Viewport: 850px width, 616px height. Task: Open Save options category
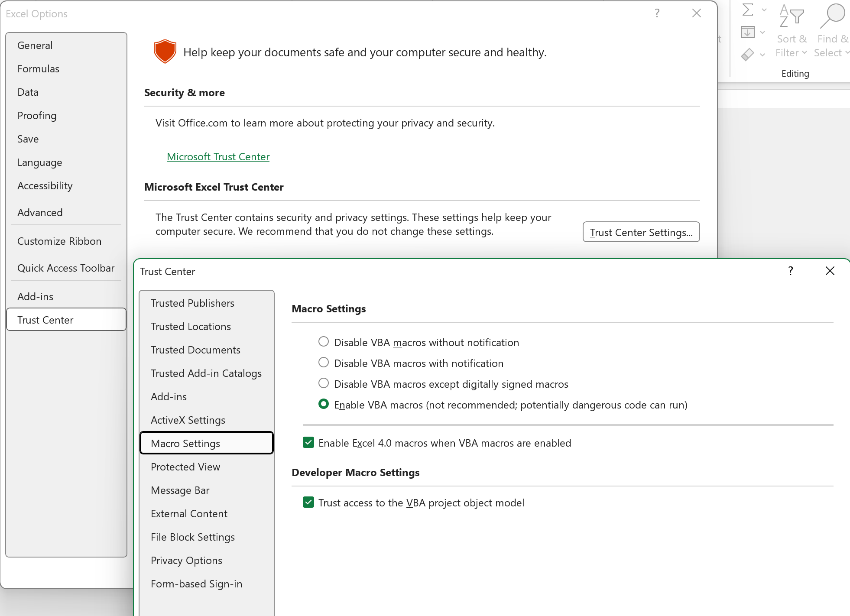(x=66, y=139)
